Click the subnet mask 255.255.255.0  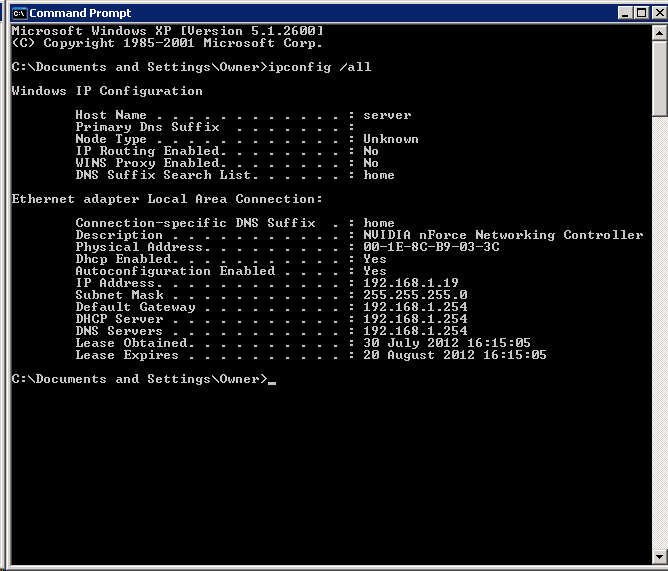pyautogui.click(x=415, y=295)
